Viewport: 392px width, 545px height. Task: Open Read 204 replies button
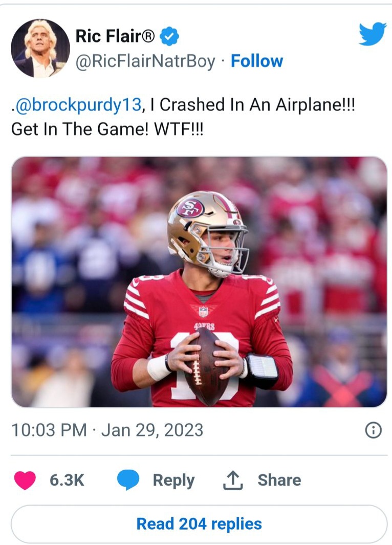click(199, 524)
